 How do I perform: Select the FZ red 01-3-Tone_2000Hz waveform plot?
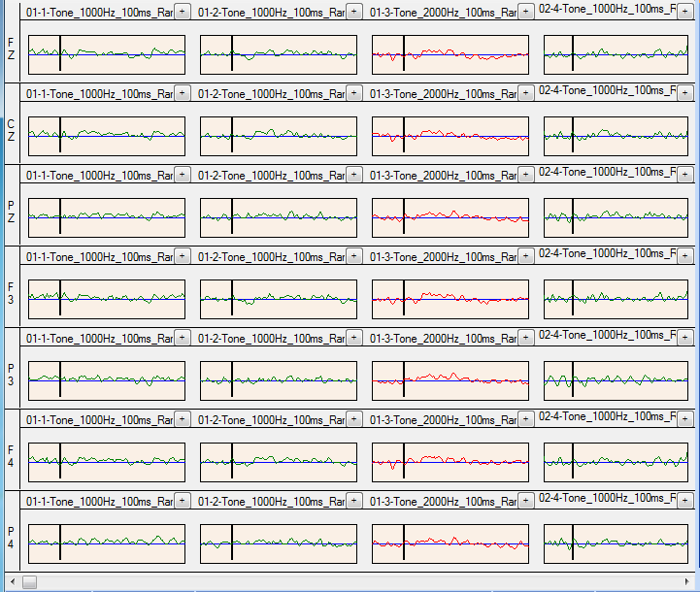pos(450,55)
